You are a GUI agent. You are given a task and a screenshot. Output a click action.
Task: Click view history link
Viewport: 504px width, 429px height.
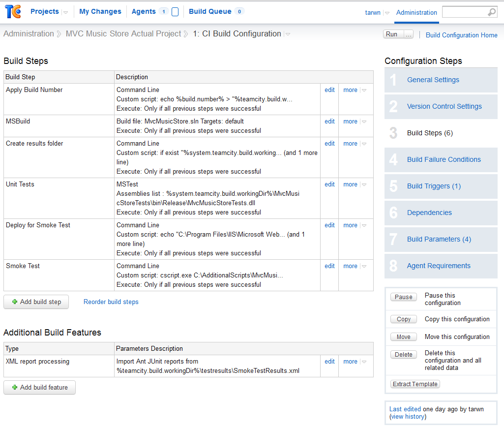coord(408,417)
